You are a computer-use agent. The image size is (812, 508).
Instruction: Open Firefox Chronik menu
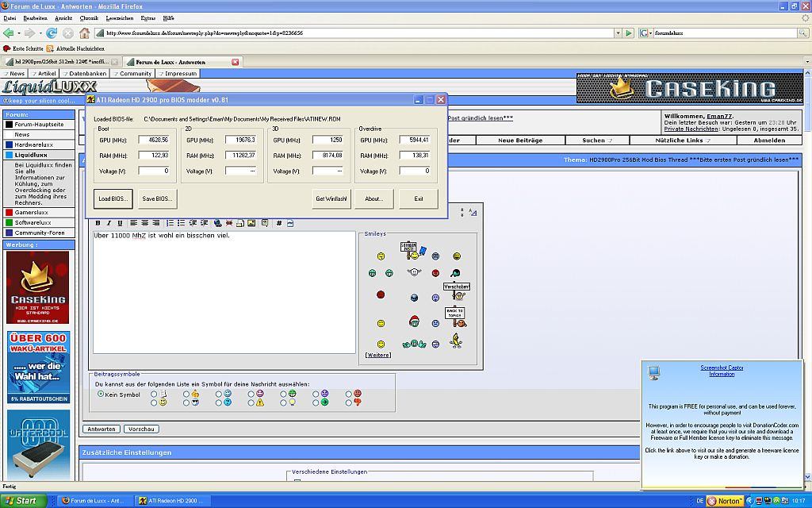coord(89,18)
